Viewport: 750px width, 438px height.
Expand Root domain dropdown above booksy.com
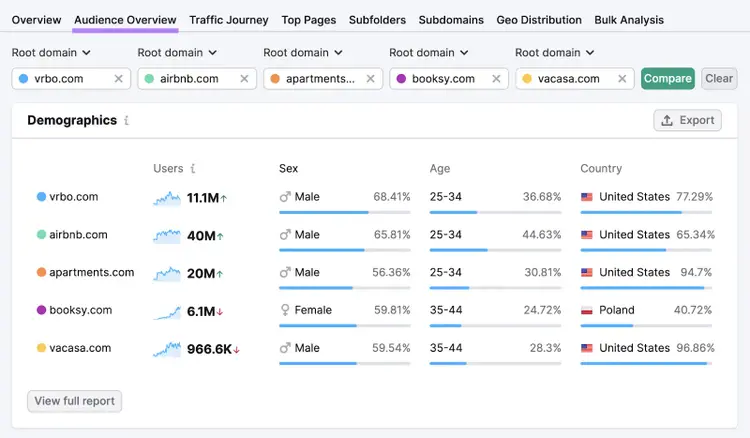click(x=429, y=53)
